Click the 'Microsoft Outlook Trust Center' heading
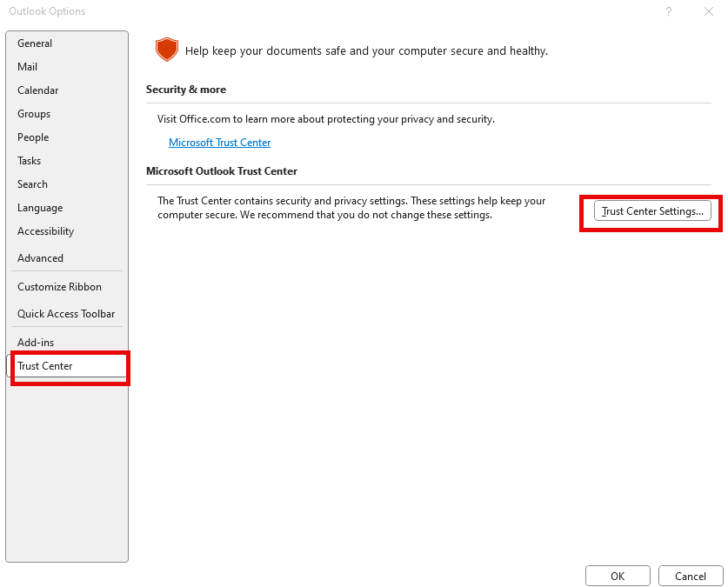The image size is (728, 587). point(222,171)
